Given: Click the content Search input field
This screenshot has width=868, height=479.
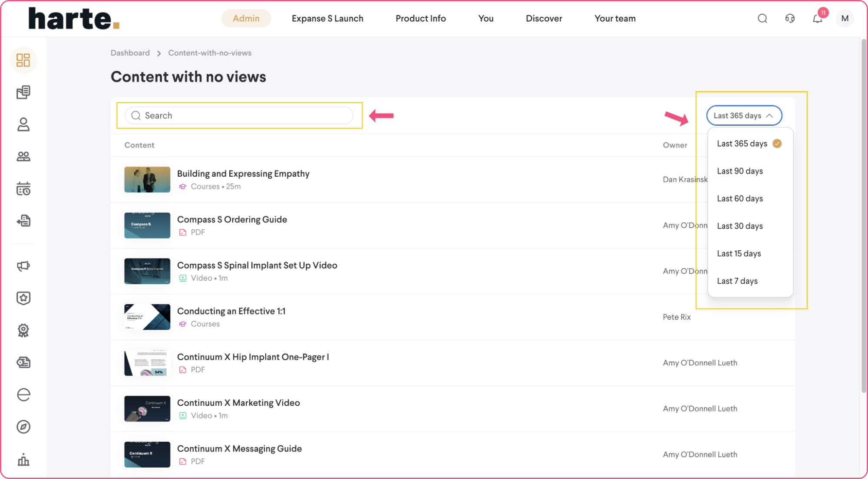Looking at the screenshot, I should [x=239, y=116].
